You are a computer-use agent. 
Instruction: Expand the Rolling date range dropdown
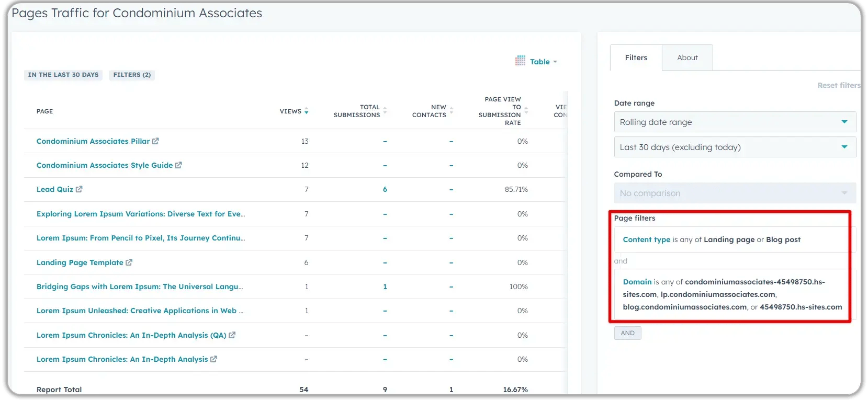click(x=735, y=122)
